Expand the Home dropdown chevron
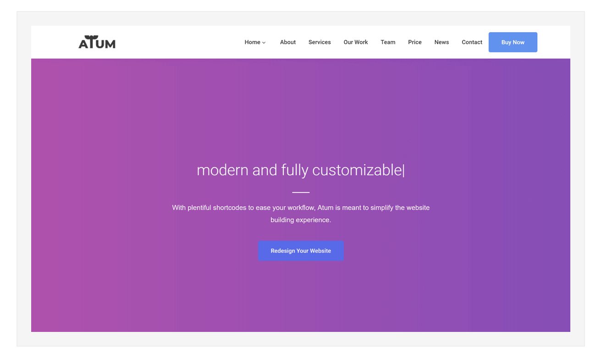The image size is (607, 364). point(264,43)
